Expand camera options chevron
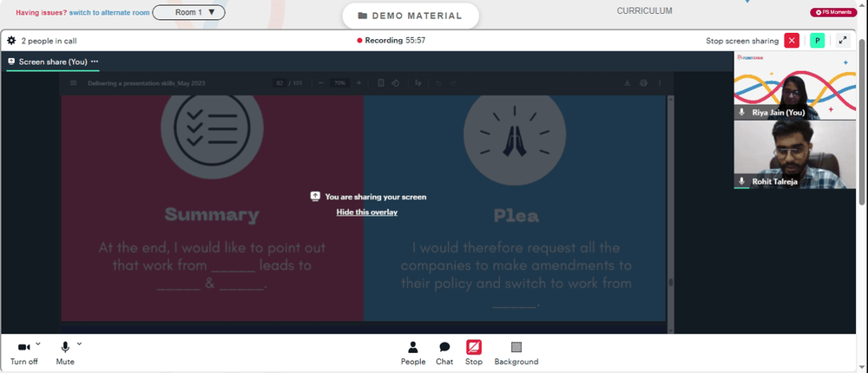Image resolution: width=868 pixels, height=373 pixels. coord(37,344)
